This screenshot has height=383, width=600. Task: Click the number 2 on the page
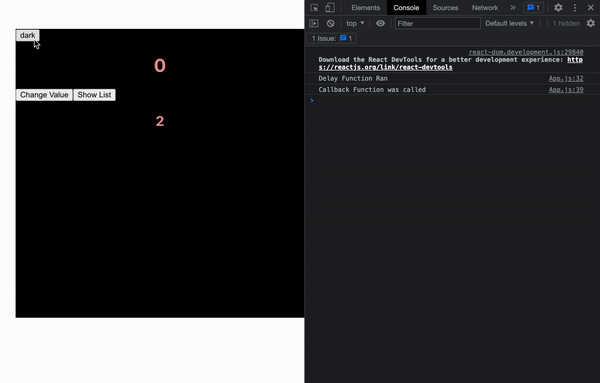pyautogui.click(x=160, y=121)
